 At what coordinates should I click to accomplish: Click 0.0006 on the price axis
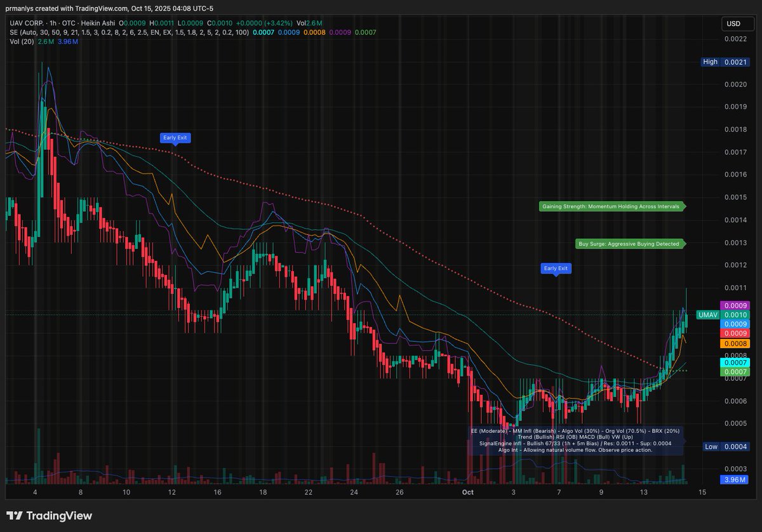coord(735,401)
